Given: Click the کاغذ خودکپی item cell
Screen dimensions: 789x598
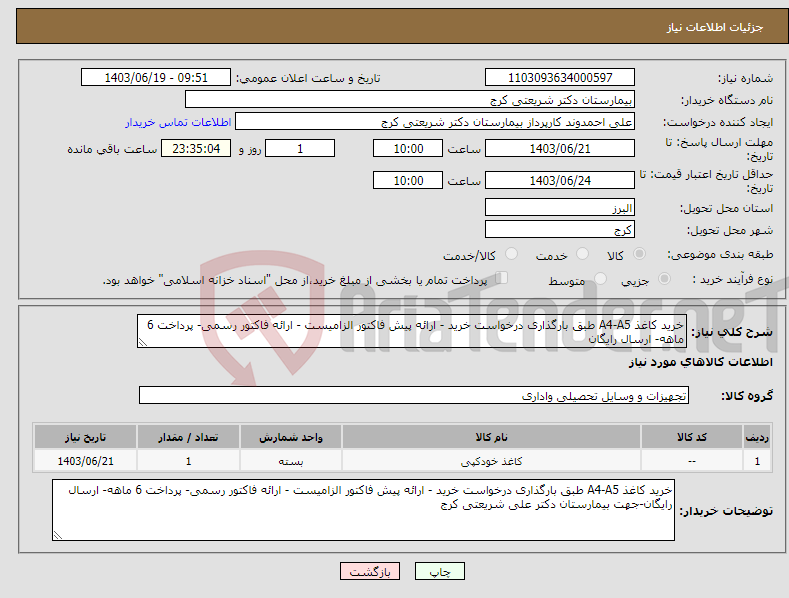Looking at the screenshot, I should click(491, 461).
